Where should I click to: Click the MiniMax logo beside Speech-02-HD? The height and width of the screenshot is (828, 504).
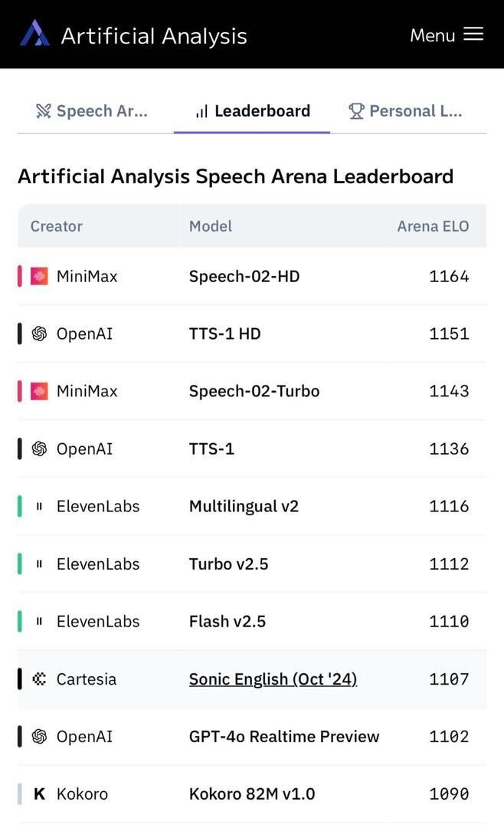point(39,276)
